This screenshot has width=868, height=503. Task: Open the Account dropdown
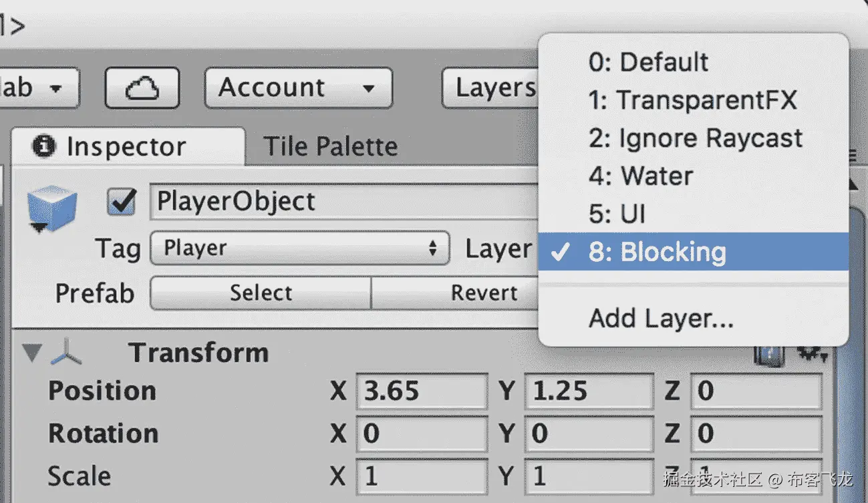[x=298, y=88]
